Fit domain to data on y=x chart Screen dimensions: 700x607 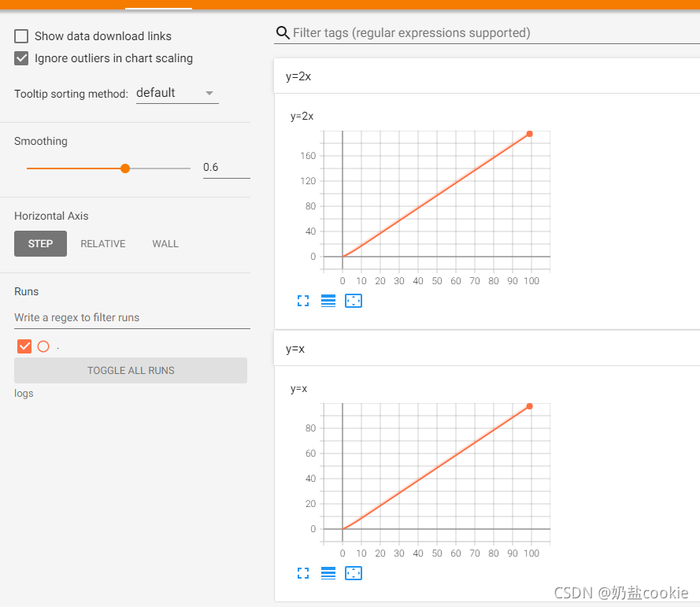[354, 573]
